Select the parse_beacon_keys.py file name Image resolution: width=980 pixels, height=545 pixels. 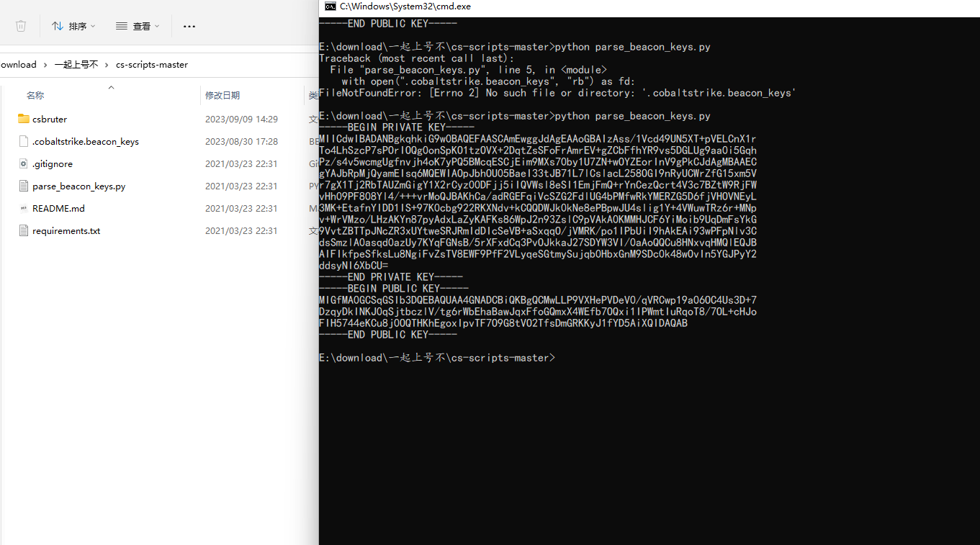pos(78,186)
